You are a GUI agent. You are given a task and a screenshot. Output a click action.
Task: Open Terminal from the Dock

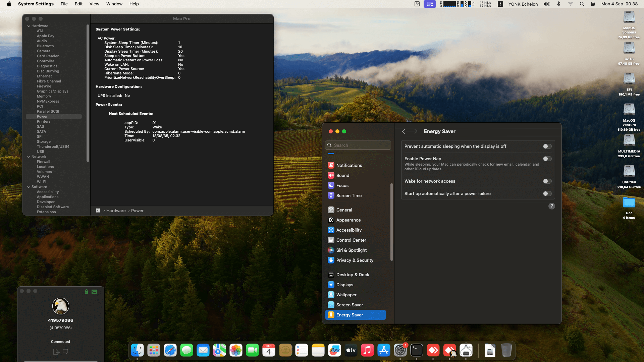click(x=417, y=351)
